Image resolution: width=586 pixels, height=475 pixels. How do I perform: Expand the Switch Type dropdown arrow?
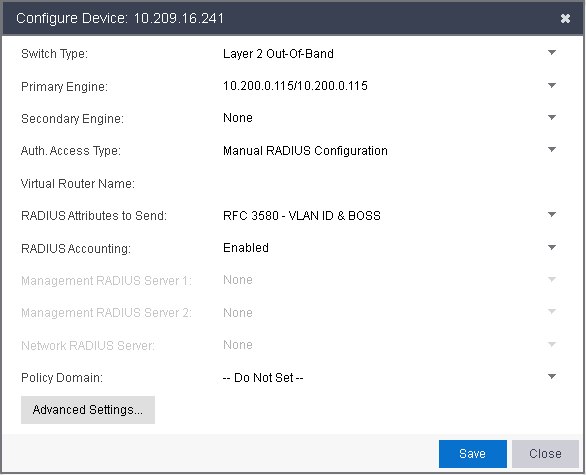click(x=552, y=53)
